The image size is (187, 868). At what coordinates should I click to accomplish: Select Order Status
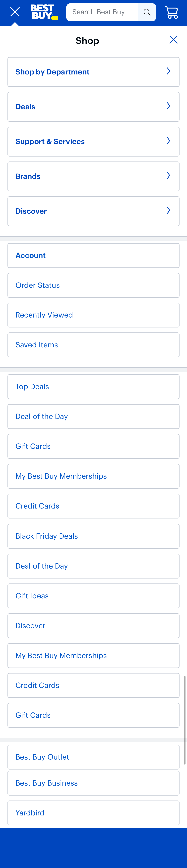(93, 285)
